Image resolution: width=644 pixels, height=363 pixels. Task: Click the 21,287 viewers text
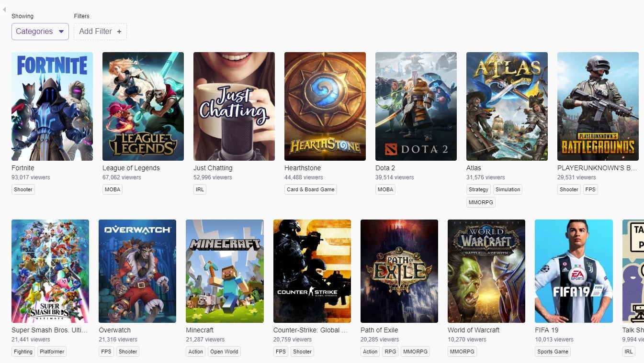205,340
